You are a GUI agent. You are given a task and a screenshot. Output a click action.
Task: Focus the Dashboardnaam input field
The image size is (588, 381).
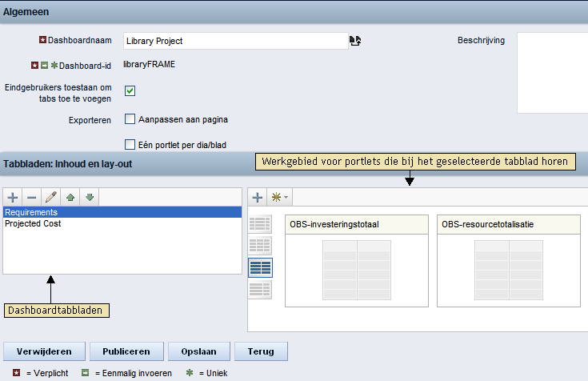click(x=236, y=41)
